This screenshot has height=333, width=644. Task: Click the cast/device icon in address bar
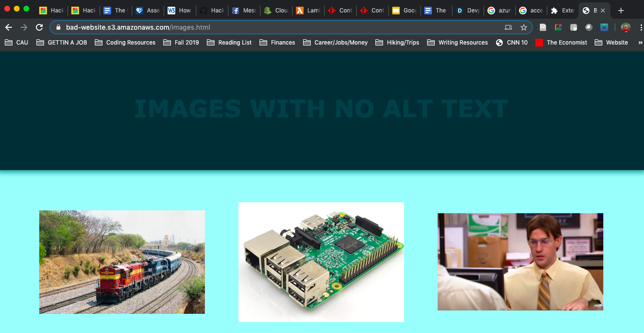[x=508, y=27]
